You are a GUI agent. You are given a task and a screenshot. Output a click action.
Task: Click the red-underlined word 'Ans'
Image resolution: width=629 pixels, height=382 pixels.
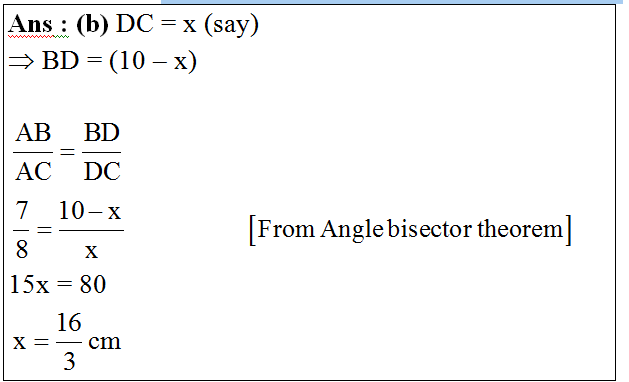pos(30,24)
